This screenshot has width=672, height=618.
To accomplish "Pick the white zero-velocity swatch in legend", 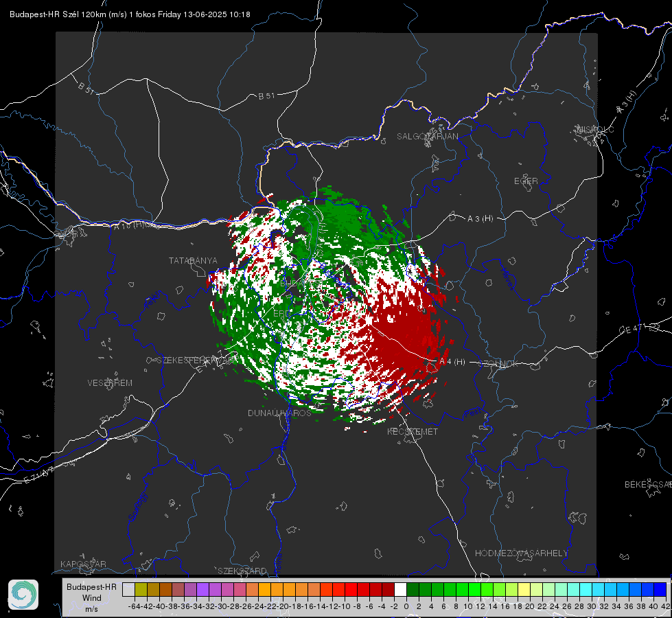I will click(400, 589).
